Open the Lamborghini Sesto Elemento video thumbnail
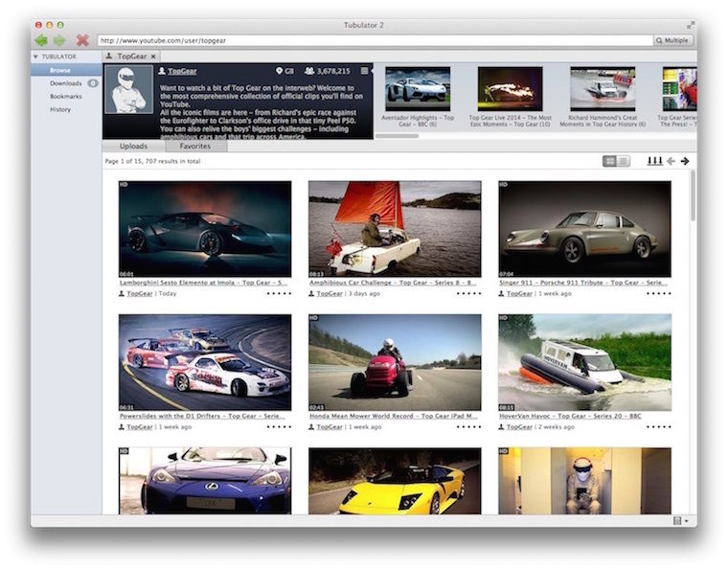The image size is (728, 570). [205, 229]
